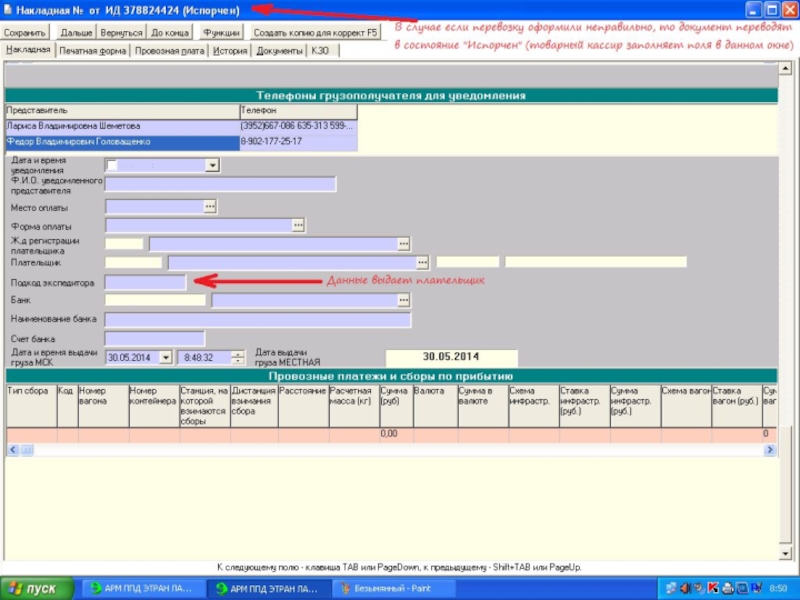
Task: Open bank lookup ellipsis button
Action: pos(404,300)
